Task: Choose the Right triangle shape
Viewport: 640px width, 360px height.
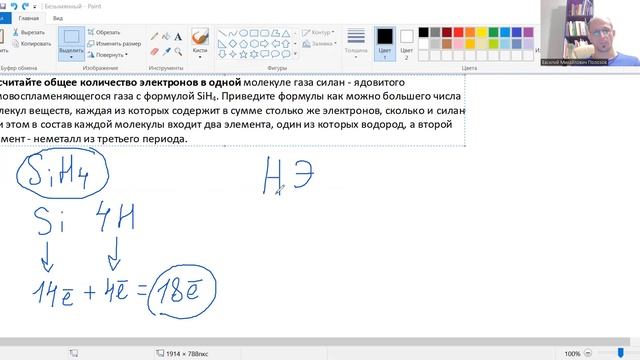Action: pyautogui.click(x=222, y=44)
